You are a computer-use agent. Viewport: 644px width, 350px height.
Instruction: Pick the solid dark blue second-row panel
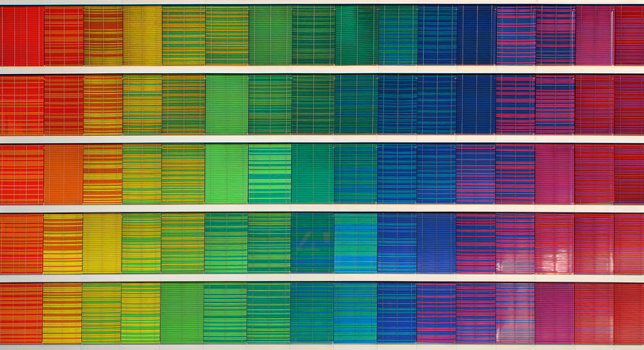(x=475, y=105)
